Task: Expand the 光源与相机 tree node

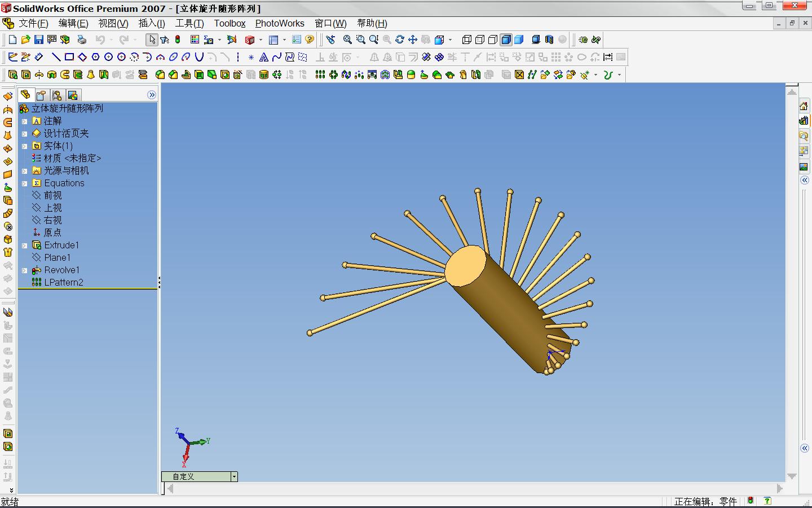Action: pos(24,171)
